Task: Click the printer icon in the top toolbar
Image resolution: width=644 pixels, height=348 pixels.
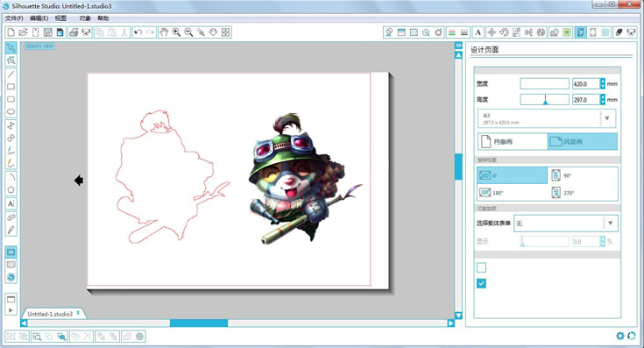Action: coord(74,32)
